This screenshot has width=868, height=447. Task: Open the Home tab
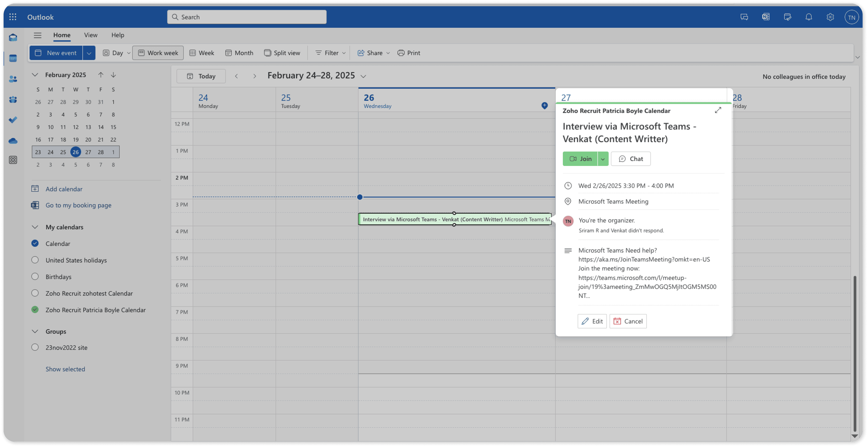pyautogui.click(x=62, y=35)
